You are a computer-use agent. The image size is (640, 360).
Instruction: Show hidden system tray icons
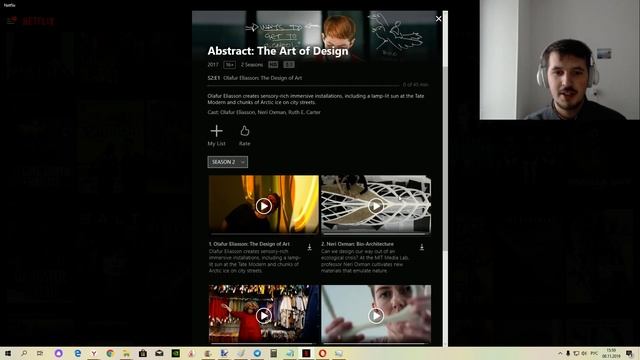click(x=560, y=353)
